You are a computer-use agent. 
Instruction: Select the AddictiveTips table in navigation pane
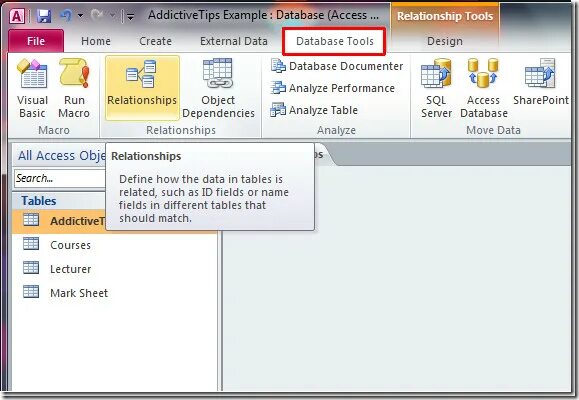pyautogui.click(x=59, y=221)
